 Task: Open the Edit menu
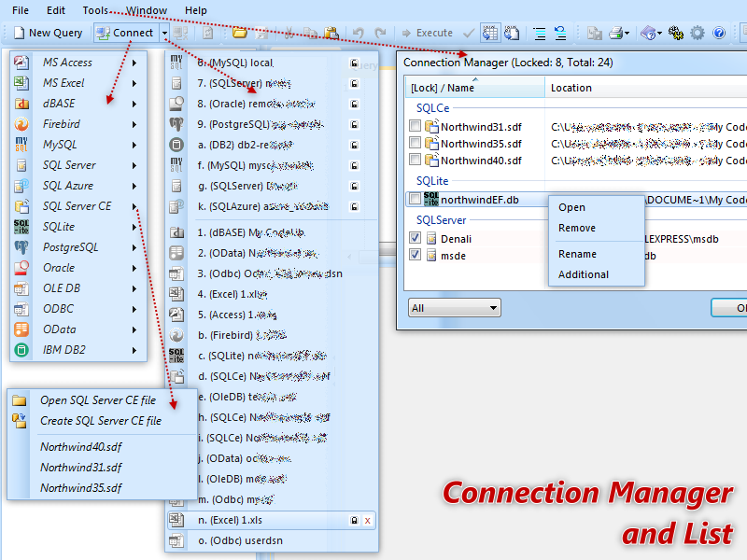click(x=56, y=10)
